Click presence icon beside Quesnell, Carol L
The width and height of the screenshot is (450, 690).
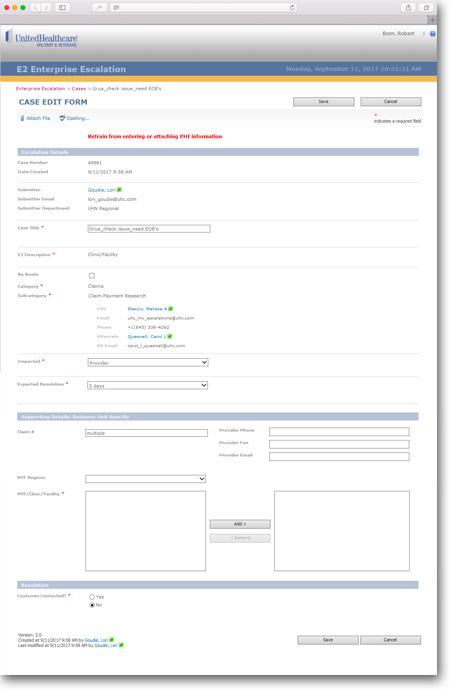point(170,337)
